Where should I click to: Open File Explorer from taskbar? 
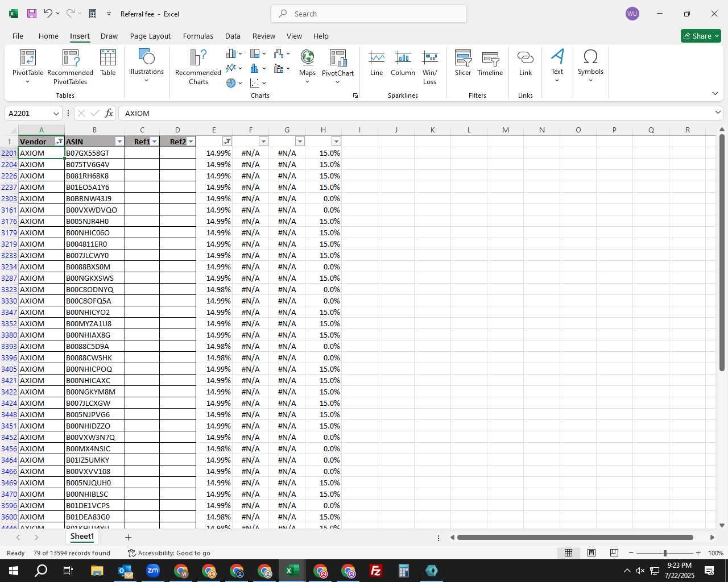pos(97,571)
